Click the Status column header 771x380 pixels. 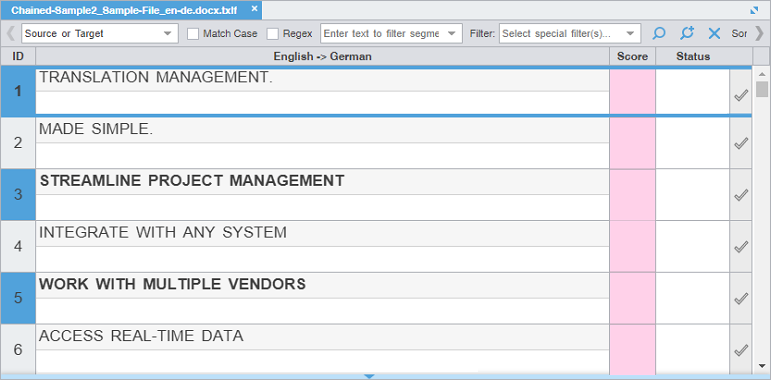coord(693,57)
